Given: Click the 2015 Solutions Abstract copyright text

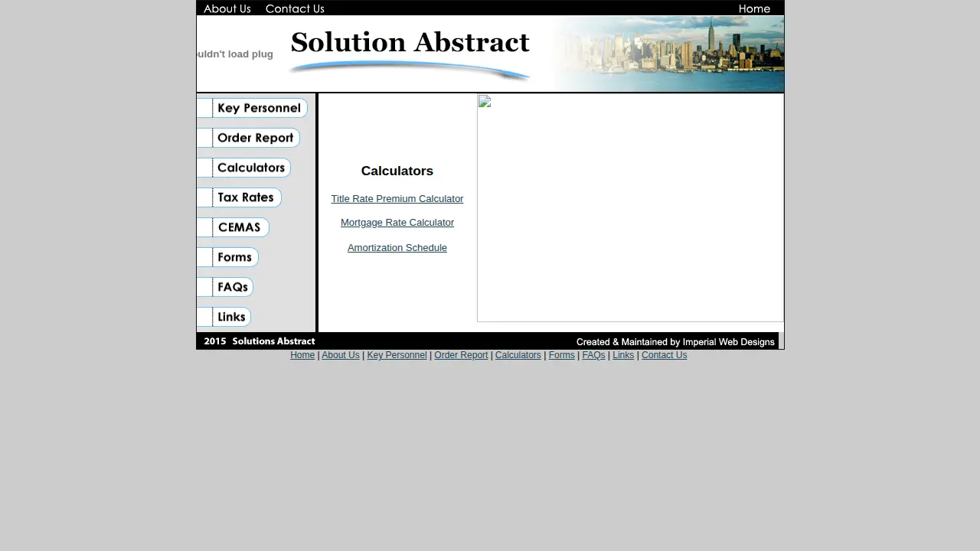Looking at the screenshot, I should 260,341.
